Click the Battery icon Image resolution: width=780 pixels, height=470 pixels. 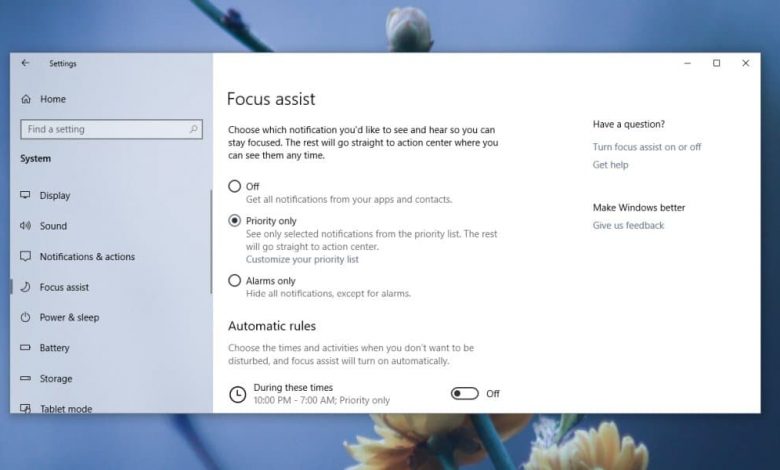25,348
